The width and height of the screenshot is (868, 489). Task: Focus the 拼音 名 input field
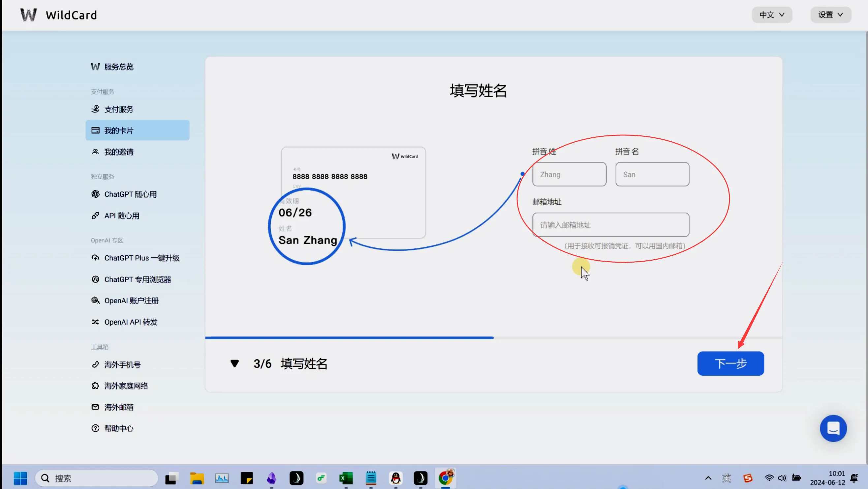652,174
